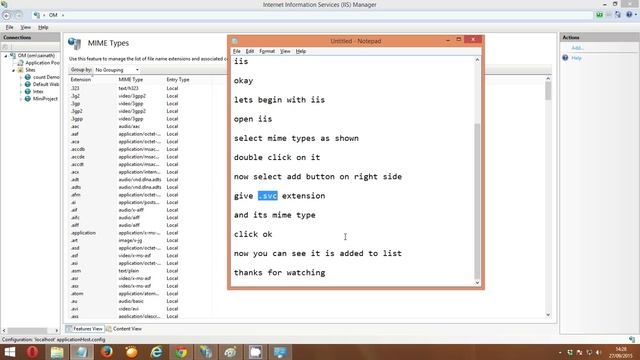Viewport: 640px width, 360px height.
Task: Click Connections pane horizontal scroll right arrow
Action: [x=57, y=330]
